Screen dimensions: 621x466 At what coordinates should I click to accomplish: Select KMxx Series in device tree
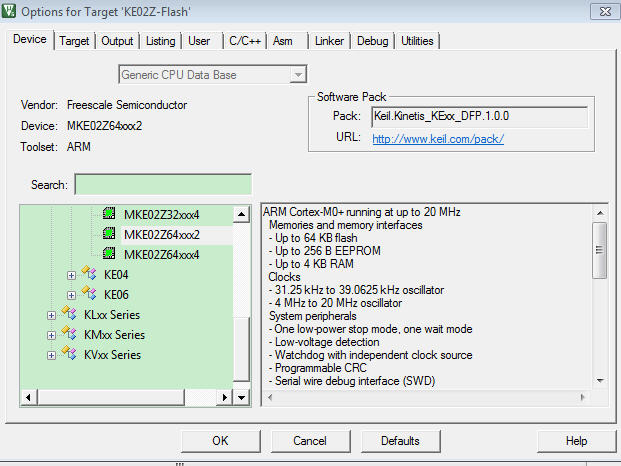pos(114,335)
